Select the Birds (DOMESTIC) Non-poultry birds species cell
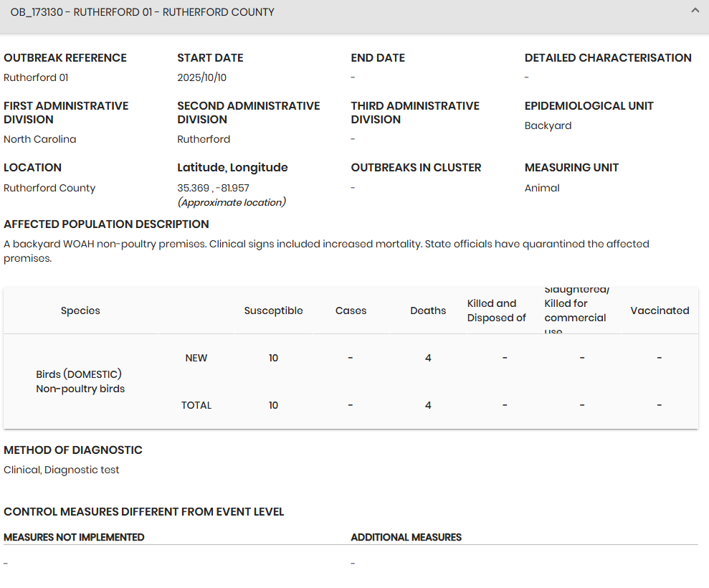Viewport: 709px width, 588px height. point(80,381)
